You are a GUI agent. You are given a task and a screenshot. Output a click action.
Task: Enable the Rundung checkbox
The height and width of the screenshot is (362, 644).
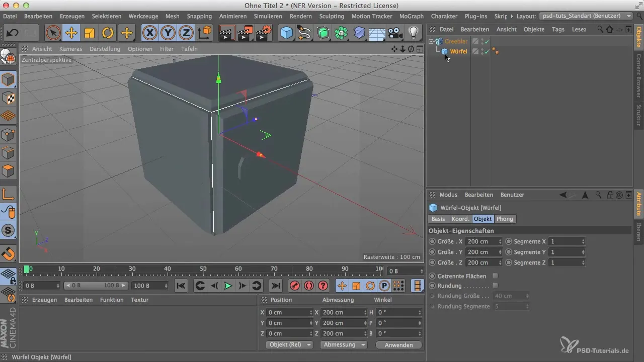coord(495,286)
